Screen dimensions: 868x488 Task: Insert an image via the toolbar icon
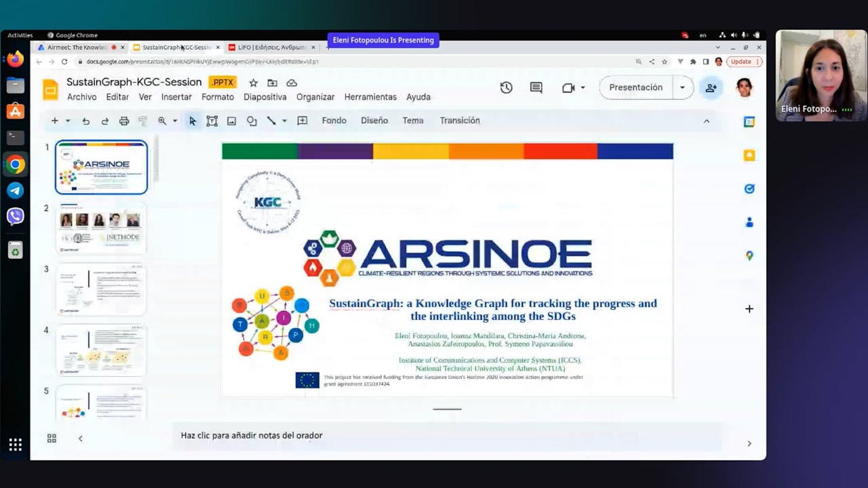pyautogui.click(x=231, y=121)
